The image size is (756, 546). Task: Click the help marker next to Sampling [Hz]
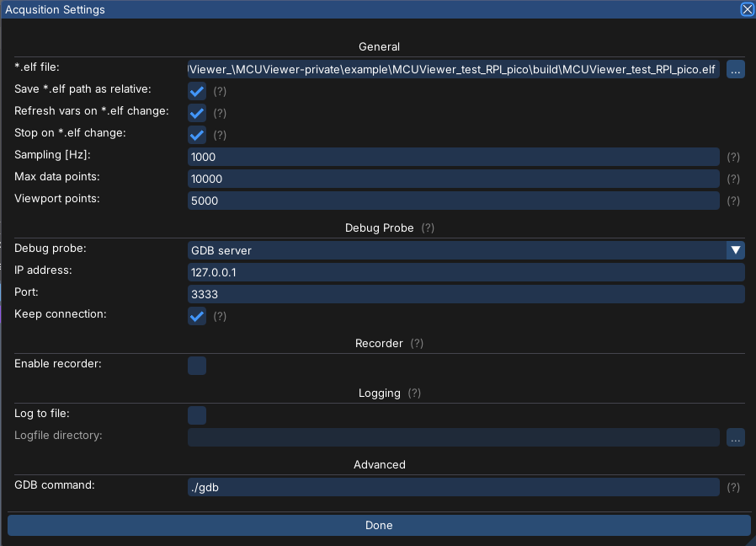coord(733,157)
